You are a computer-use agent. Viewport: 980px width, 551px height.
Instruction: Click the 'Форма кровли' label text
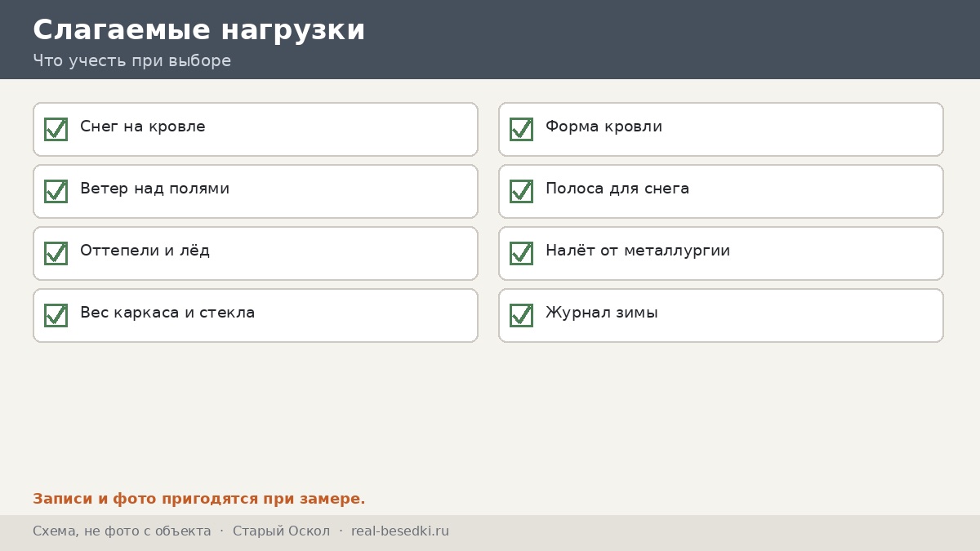tap(604, 127)
